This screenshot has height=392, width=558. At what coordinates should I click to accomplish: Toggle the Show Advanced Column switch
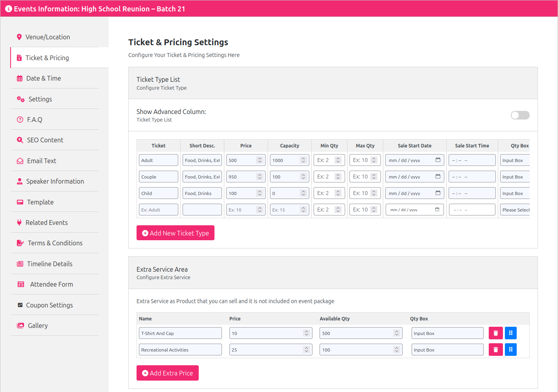click(520, 115)
